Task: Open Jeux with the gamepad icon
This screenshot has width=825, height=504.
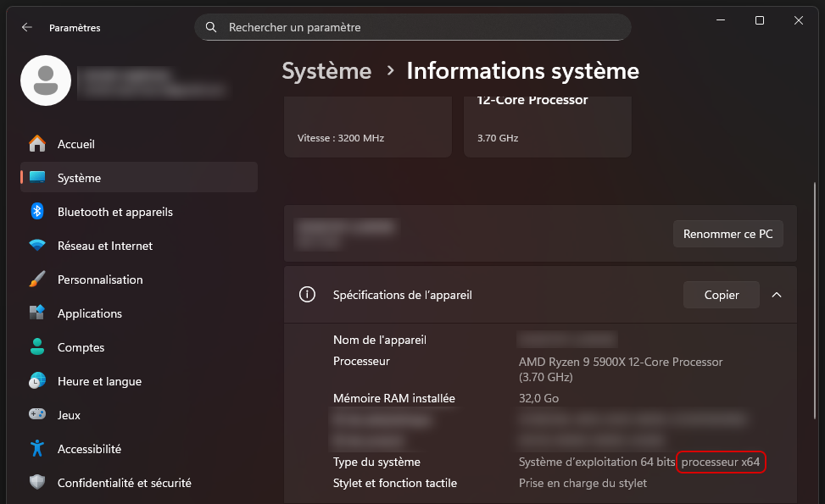Action: pos(37,415)
